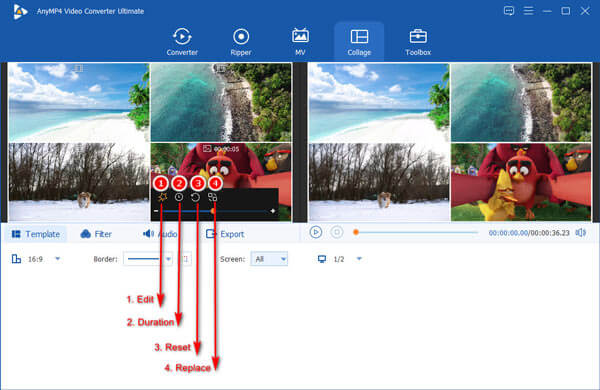Click the Duration clock icon on the clip toolbar
This screenshot has width=600, height=390.
[x=179, y=197]
